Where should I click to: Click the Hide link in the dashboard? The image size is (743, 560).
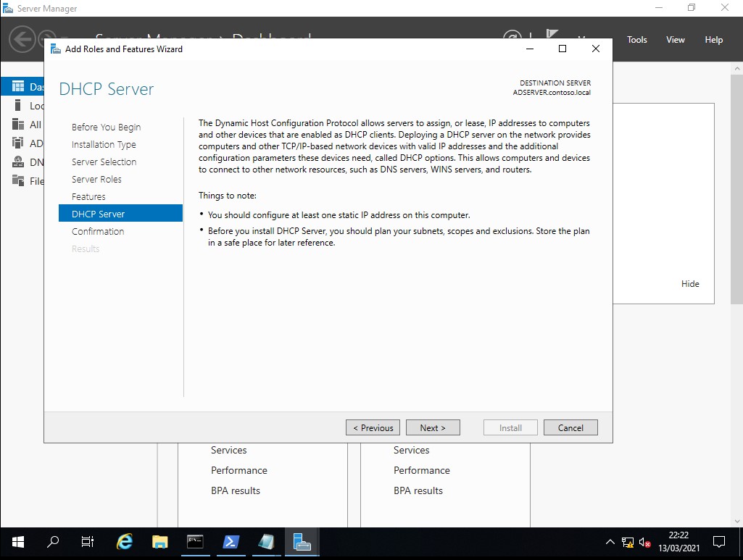tap(690, 284)
